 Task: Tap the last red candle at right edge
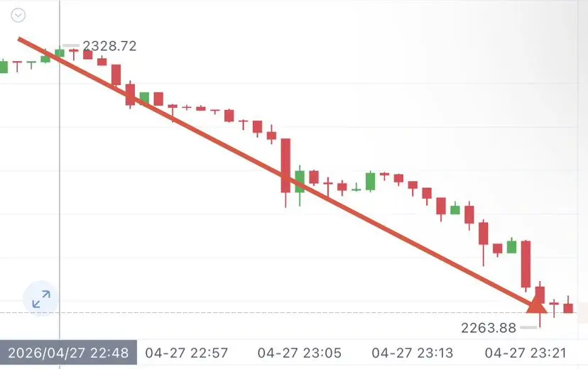coord(568,307)
